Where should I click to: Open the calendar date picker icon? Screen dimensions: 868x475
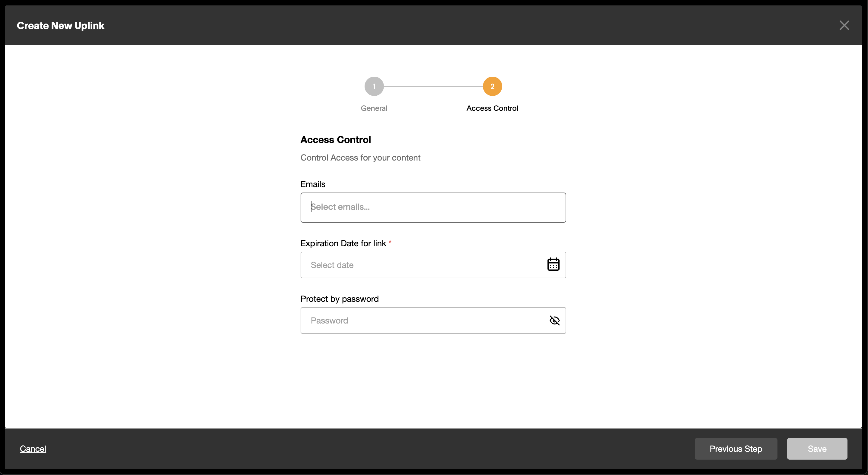click(x=553, y=264)
